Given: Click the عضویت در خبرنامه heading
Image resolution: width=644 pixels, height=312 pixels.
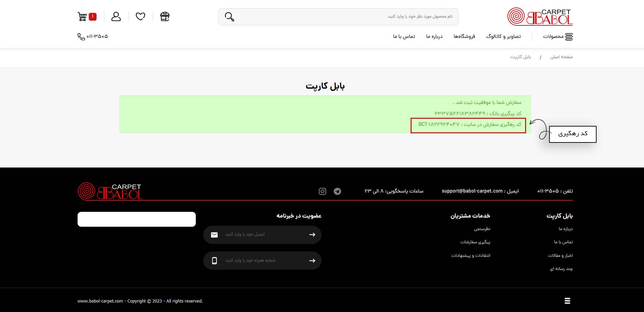Looking at the screenshot, I should [299, 216].
